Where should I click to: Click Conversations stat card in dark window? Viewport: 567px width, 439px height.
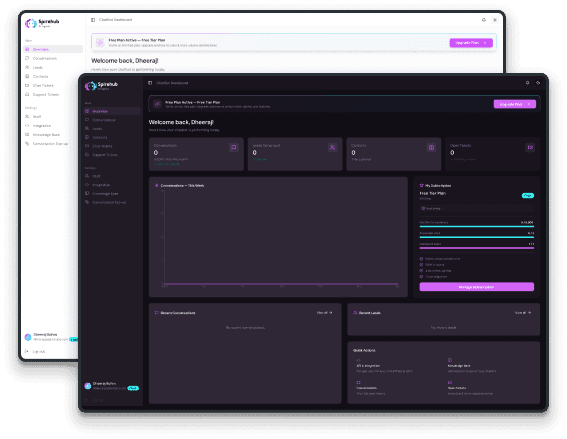(196, 154)
